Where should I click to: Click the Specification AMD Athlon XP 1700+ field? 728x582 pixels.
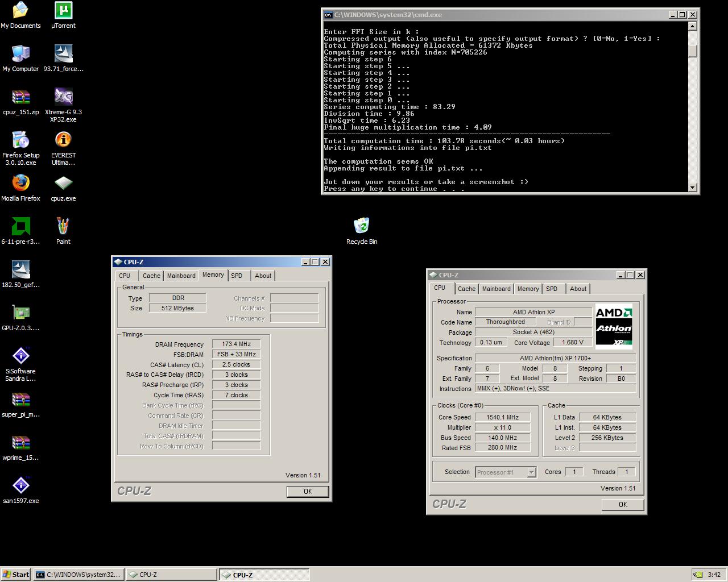click(x=555, y=358)
